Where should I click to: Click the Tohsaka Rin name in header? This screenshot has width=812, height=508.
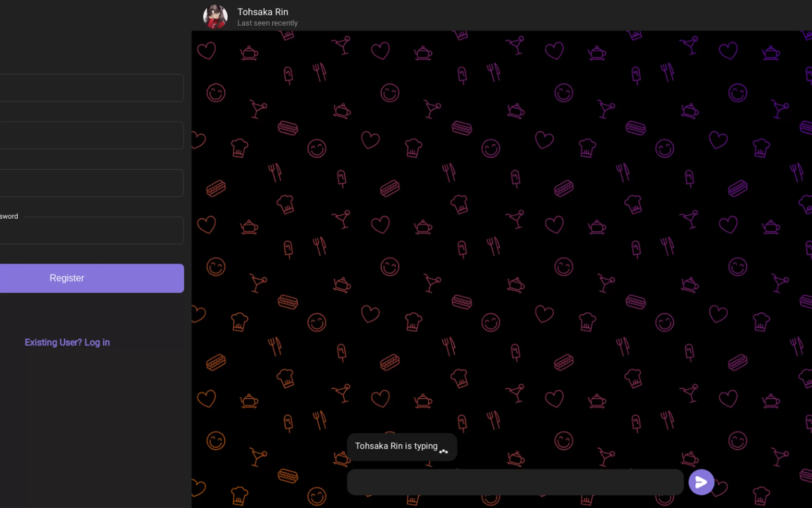262,12
